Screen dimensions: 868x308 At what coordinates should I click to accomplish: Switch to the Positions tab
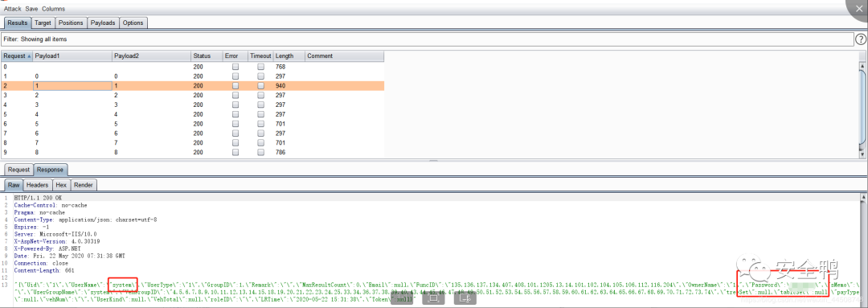pyautogui.click(x=71, y=23)
